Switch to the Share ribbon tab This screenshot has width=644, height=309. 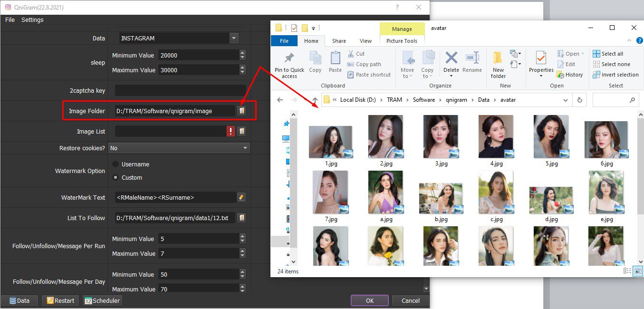tap(339, 41)
